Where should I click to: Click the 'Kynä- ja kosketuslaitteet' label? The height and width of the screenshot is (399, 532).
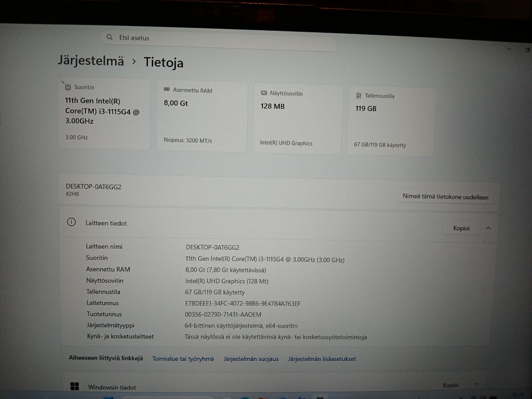pos(120,336)
